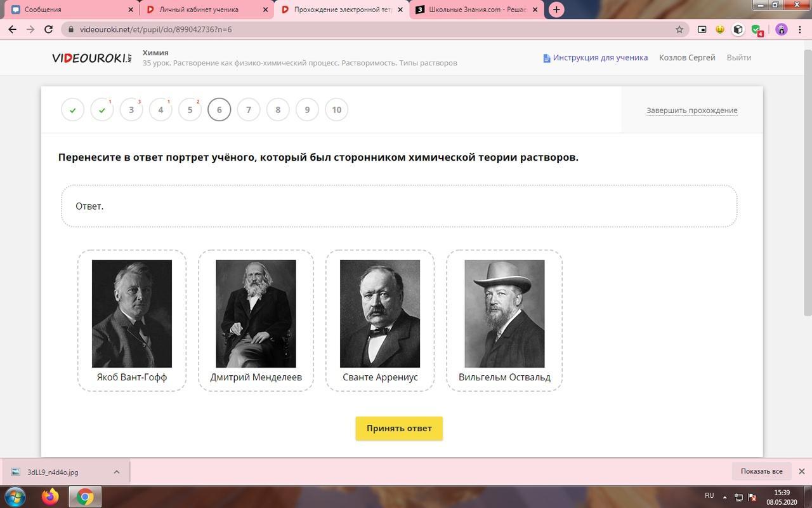Open new browser tab with plus icon
The height and width of the screenshot is (508, 812).
[556, 10]
